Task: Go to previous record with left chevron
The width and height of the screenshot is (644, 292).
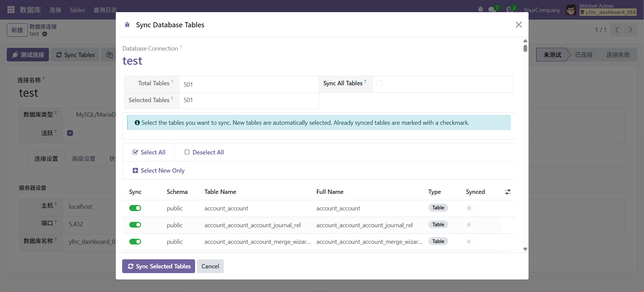Action: point(617,30)
